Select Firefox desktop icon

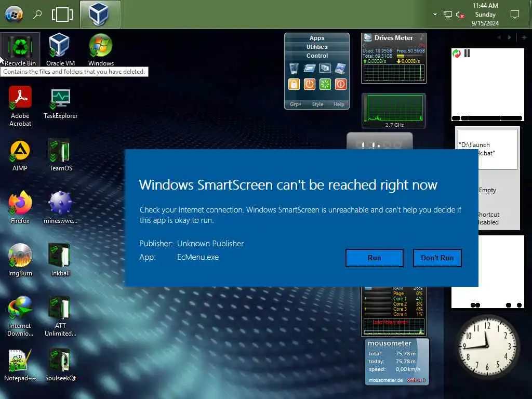click(20, 207)
